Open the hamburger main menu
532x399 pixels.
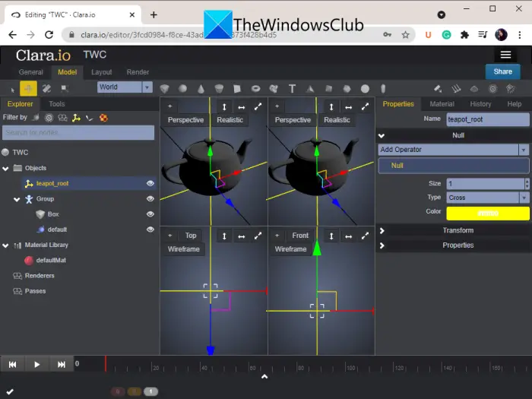[505, 55]
